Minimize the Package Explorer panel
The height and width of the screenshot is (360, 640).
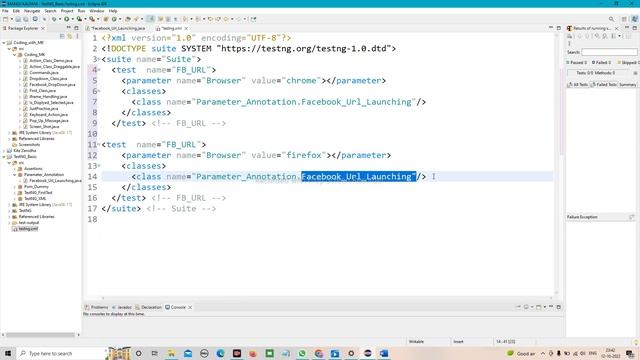(x=69, y=28)
